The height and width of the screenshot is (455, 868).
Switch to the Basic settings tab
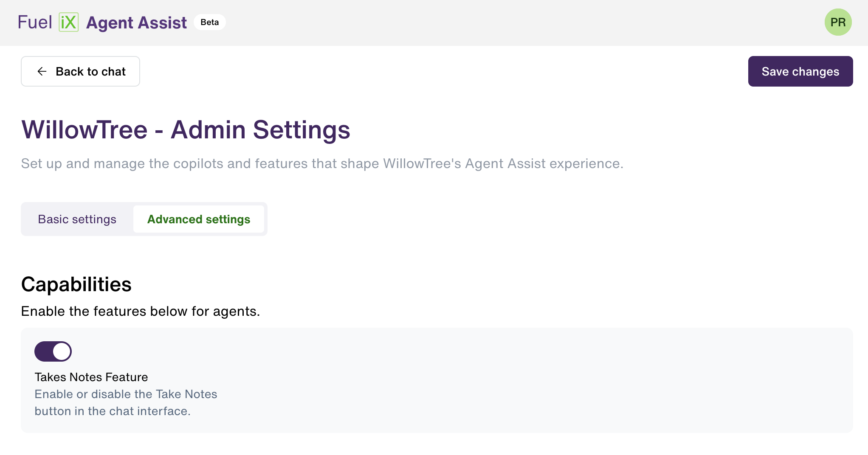(x=77, y=219)
